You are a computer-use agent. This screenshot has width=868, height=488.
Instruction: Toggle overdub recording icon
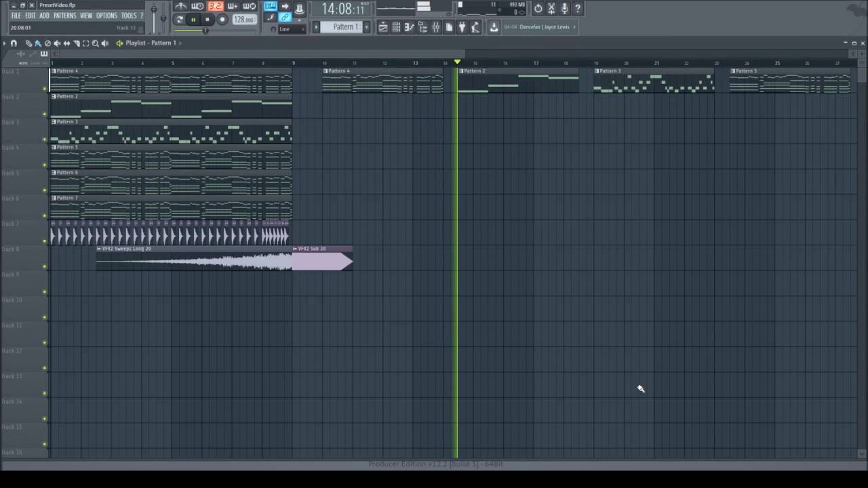[x=233, y=6]
